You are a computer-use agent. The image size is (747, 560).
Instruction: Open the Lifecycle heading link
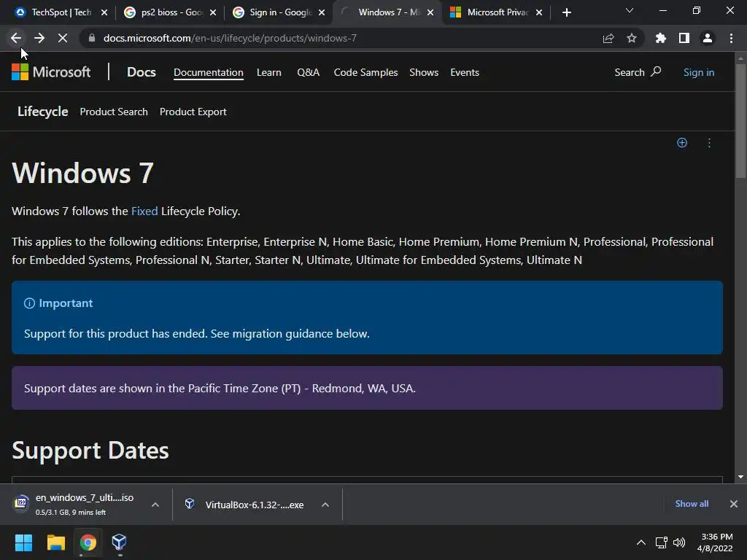42,112
